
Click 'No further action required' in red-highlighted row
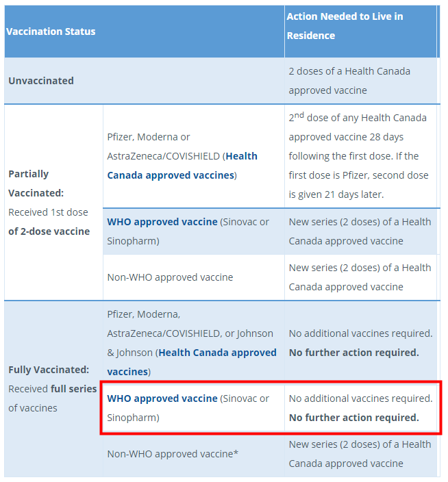click(x=353, y=418)
